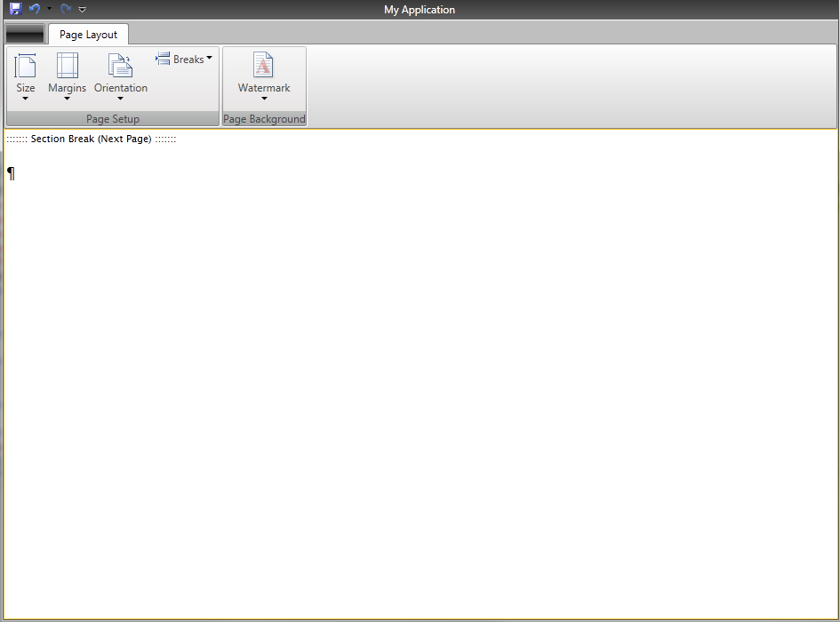Click the My Application title bar text

click(x=420, y=10)
